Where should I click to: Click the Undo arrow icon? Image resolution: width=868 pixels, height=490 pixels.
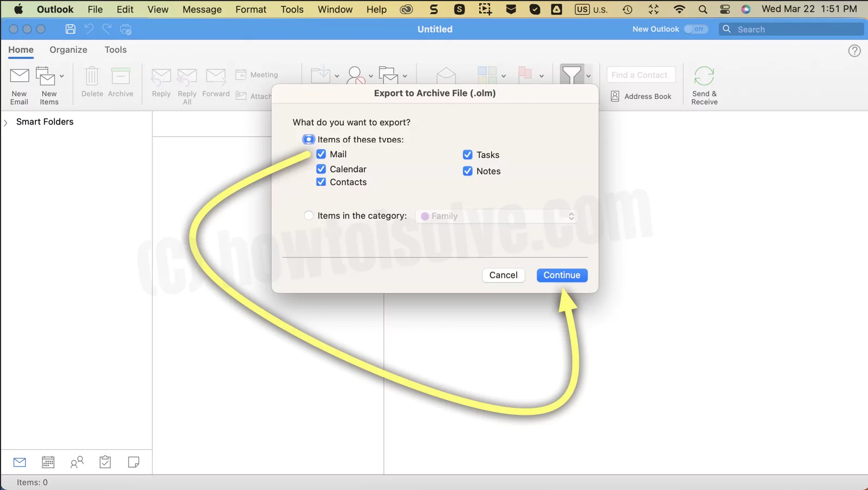(89, 29)
